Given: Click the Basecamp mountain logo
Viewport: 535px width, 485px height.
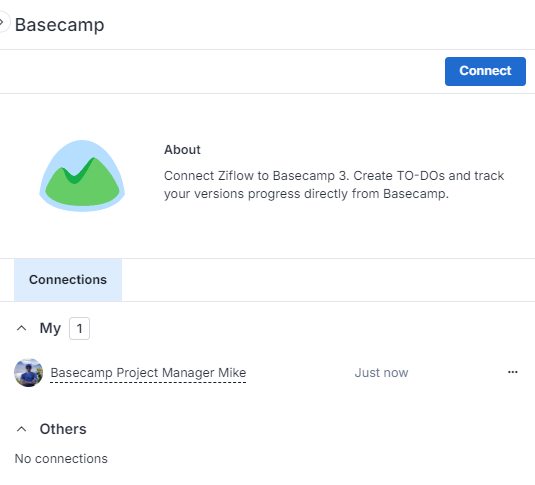Looking at the screenshot, I should click(x=82, y=176).
